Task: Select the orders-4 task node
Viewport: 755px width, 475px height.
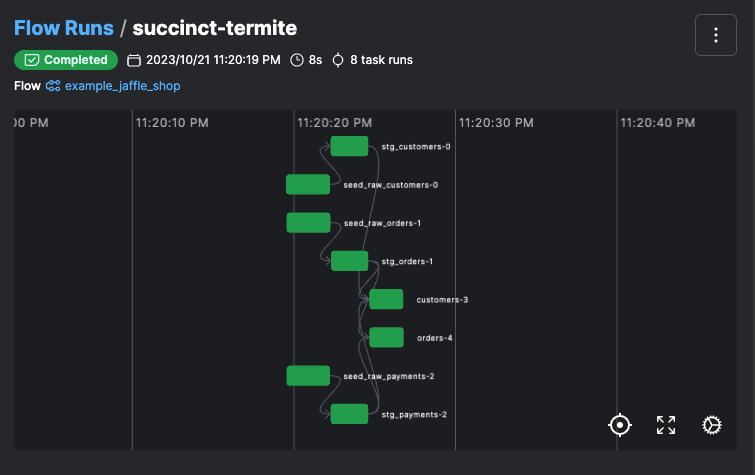Action: coord(386,337)
